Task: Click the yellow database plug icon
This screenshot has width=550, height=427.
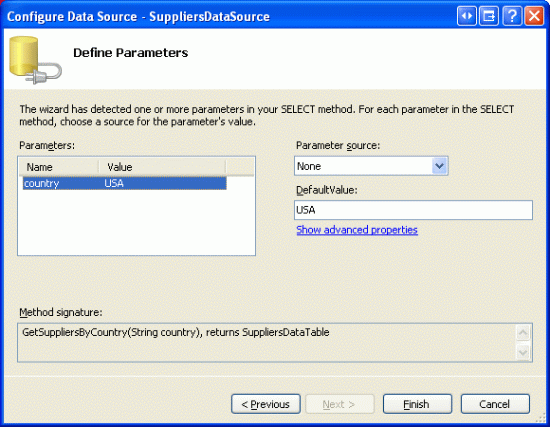Action: tap(35, 60)
